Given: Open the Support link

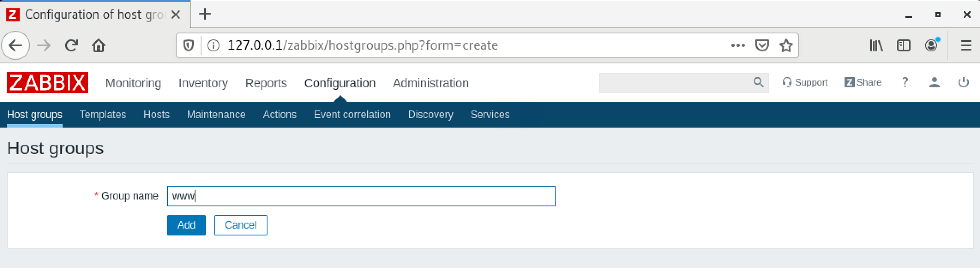Looking at the screenshot, I should [805, 82].
